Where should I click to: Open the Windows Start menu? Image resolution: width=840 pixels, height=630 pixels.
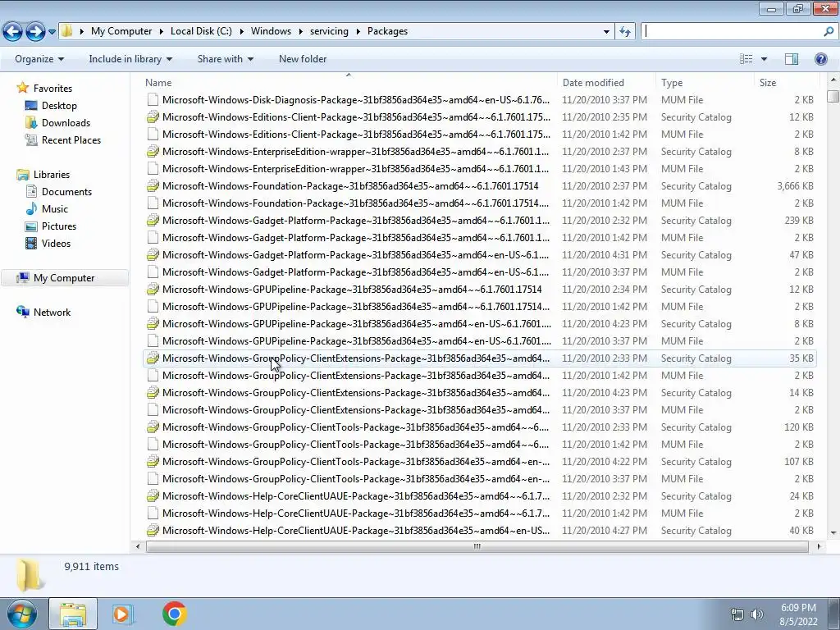[21, 614]
